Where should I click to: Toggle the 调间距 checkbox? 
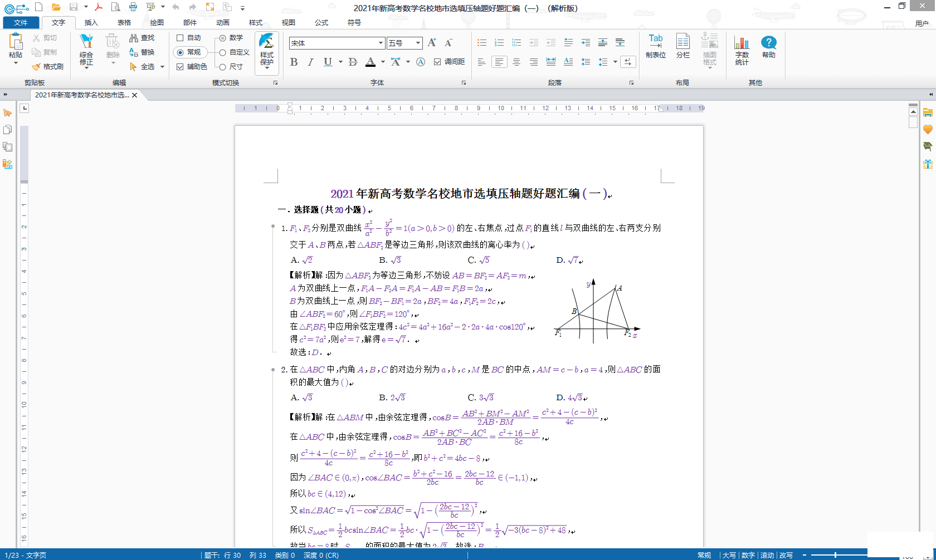[437, 62]
